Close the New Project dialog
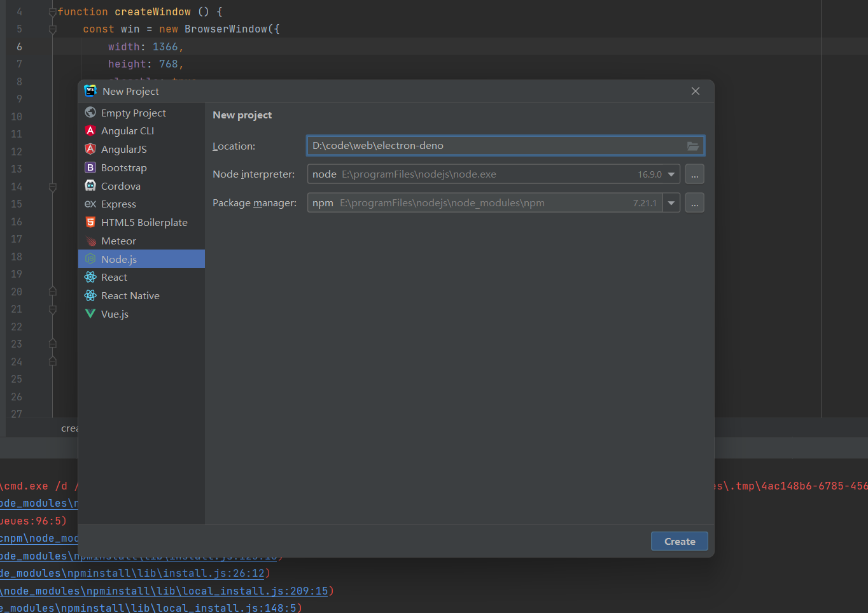Screen dimensions: 868x613 click(x=696, y=91)
